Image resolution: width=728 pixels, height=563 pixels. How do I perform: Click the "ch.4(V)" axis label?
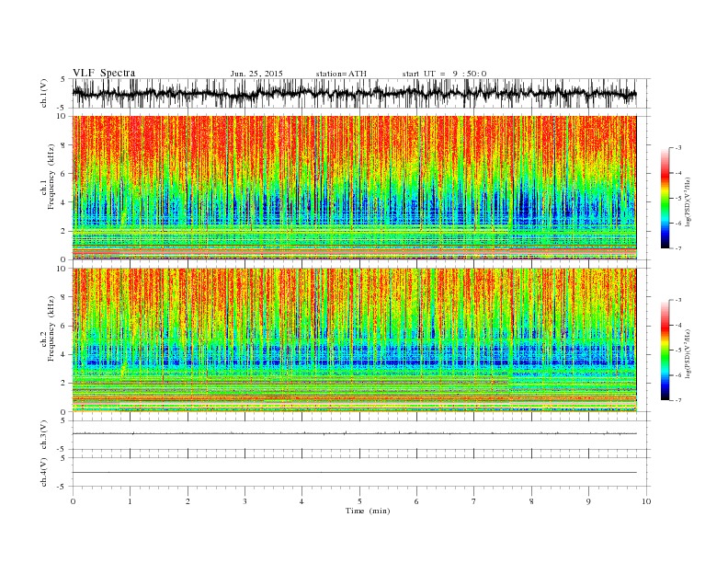[x=44, y=472]
